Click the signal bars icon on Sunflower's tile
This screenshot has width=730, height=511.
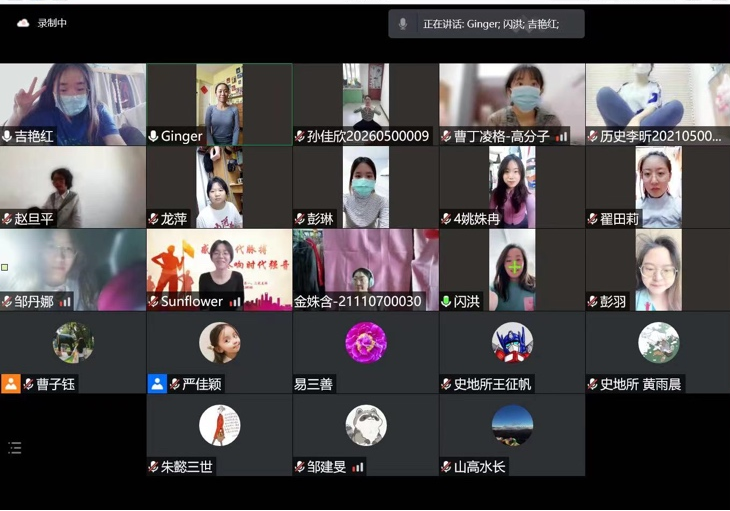[x=234, y=301]
